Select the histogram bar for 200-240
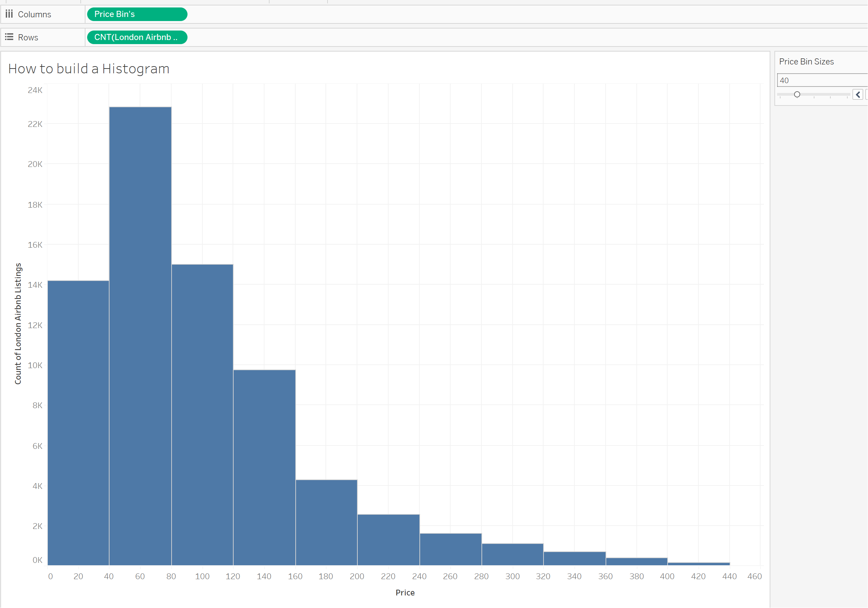The image size is (868, 608). pyautogui.click(x=388, y=540)
